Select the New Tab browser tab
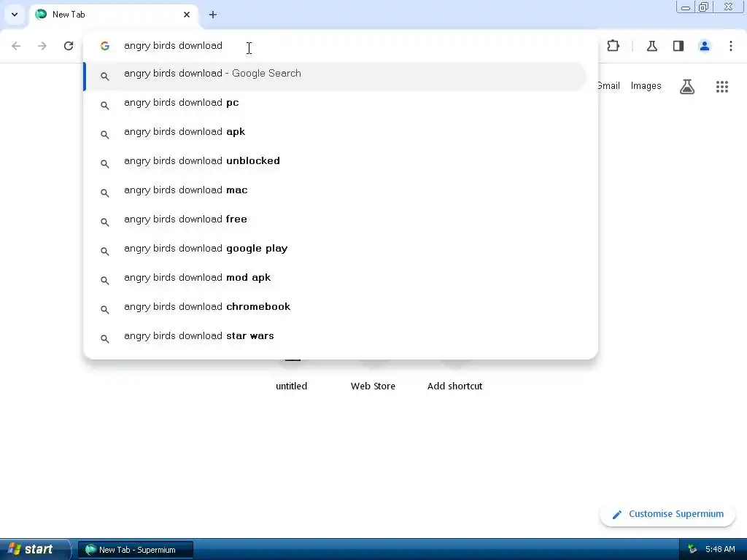 click(x=115, y=15)
